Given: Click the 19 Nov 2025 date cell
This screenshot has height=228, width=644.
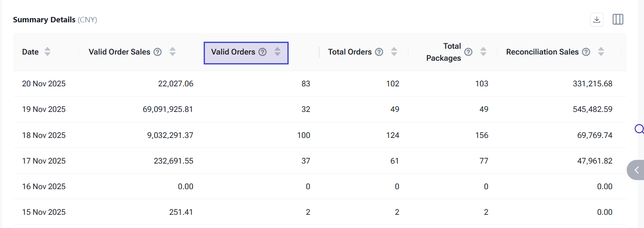Looking at the screenshot, I should [x=44, y=109].
